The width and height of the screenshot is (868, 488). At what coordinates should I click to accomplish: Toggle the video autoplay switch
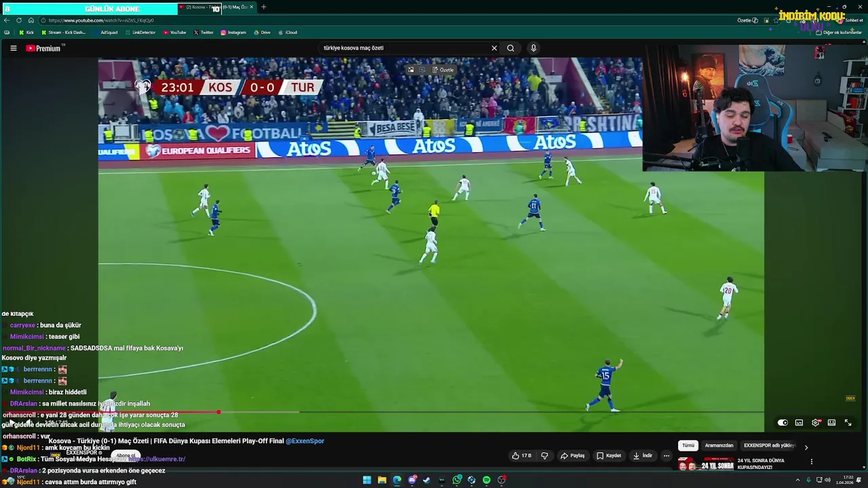click(783, 423)
